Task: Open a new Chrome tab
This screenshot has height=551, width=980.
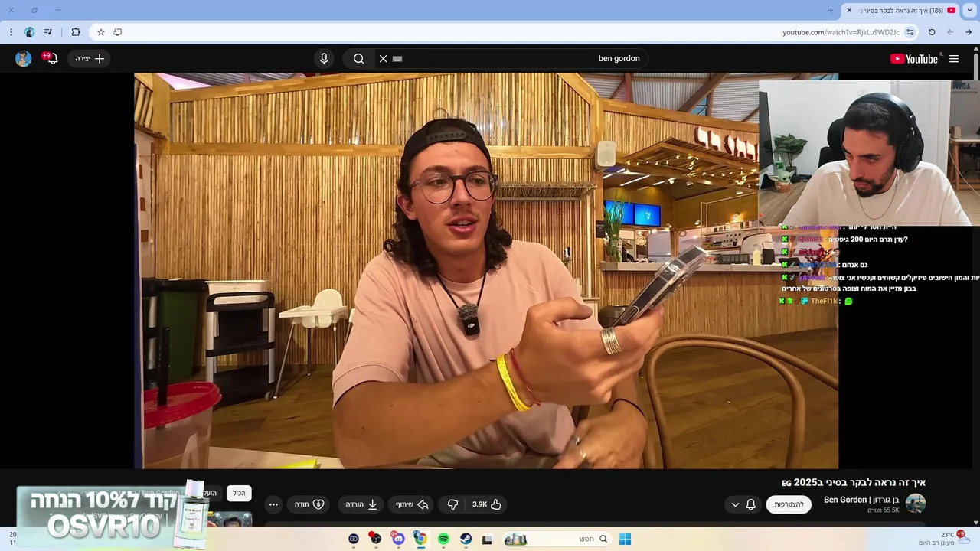Action: coord(831,10)
